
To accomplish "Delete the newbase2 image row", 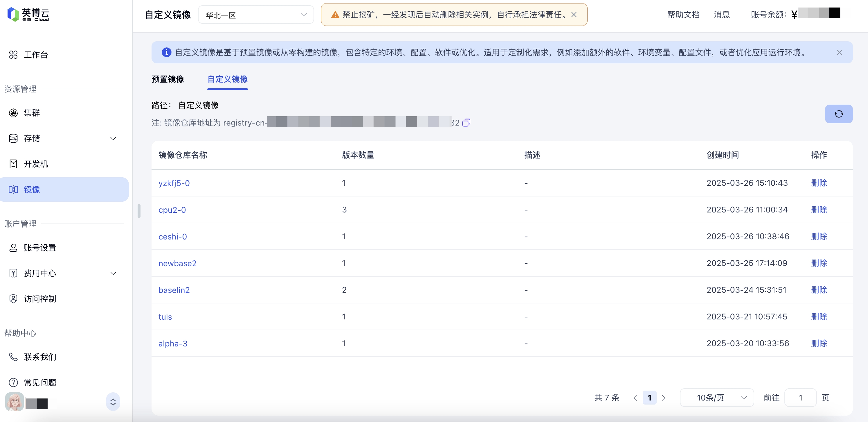I will click(x=818, y=263).
